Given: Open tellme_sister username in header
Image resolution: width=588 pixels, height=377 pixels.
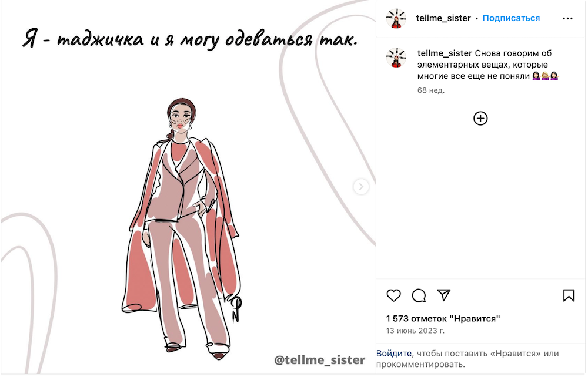Looking at the screenshot, I should 443,18.
